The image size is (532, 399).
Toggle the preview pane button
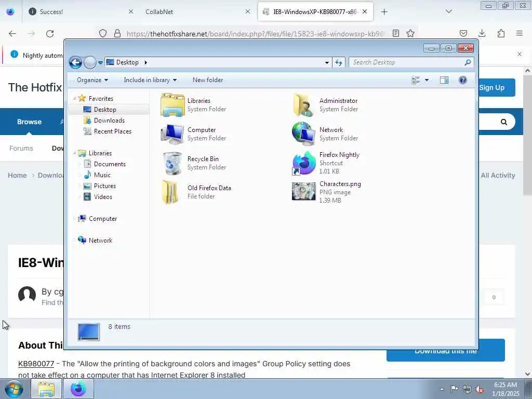444,80
